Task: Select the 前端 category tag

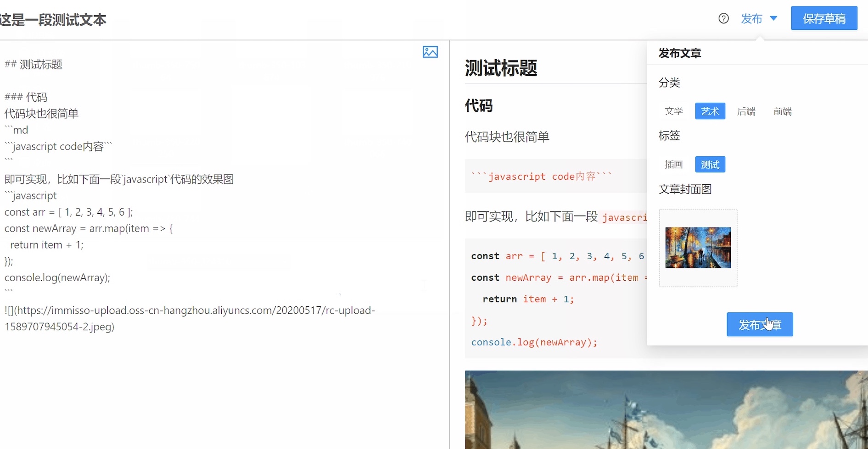Action: (x=783, y=111)
